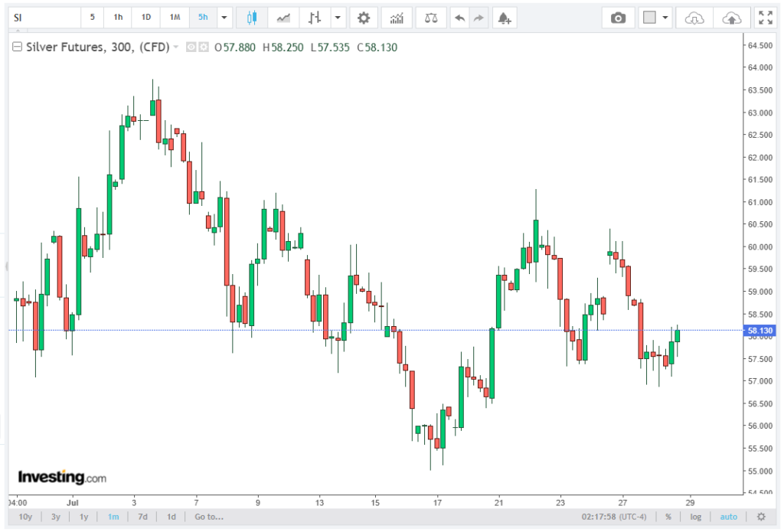This screenshot has height=532, width=784.
Task: Open bottom-right chart properties gear
Action: [x=761, y=517]
